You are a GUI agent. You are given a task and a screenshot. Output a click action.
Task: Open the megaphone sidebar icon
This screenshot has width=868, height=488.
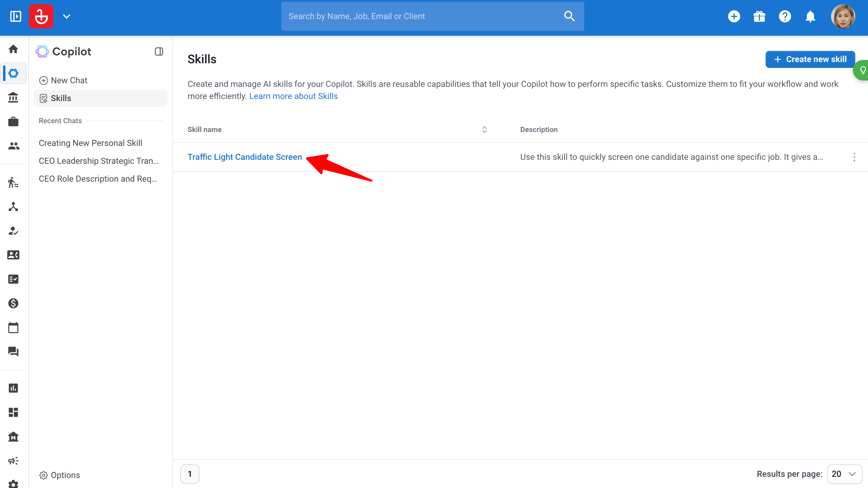[x=13, y=461]
